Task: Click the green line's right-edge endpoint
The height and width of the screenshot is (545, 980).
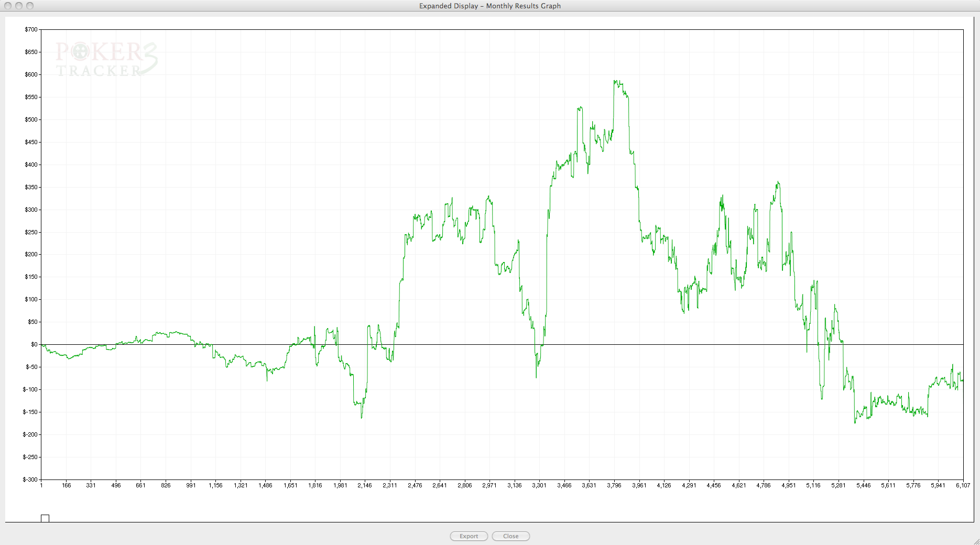Action: [963, 380]
